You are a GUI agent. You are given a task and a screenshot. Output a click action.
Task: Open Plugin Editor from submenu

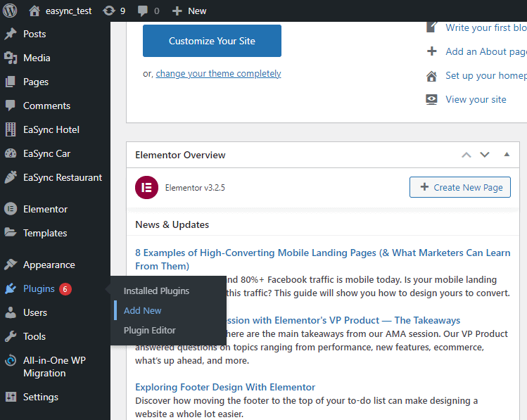tap(150, 330)
